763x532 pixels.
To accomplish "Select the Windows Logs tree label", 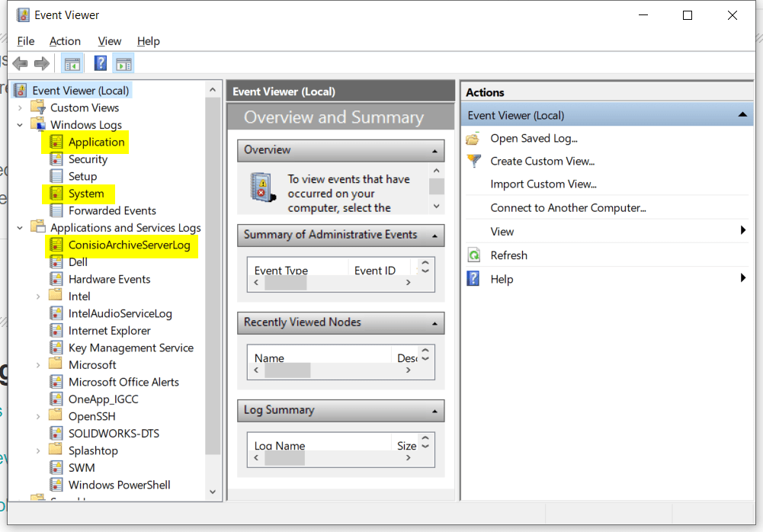I will coord(86,125).
